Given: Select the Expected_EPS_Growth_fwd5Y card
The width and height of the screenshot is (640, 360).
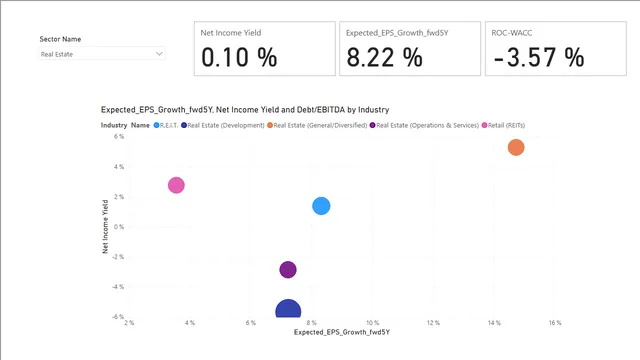Looking at the screenshot, I should coord(410,49).
